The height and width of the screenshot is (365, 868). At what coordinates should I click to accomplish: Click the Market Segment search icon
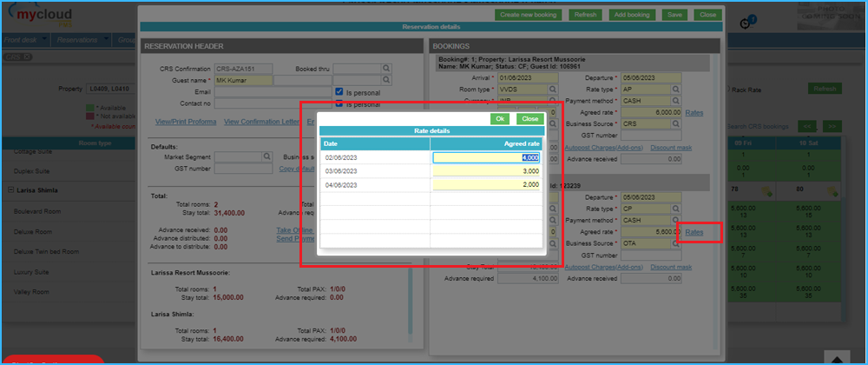267,157
